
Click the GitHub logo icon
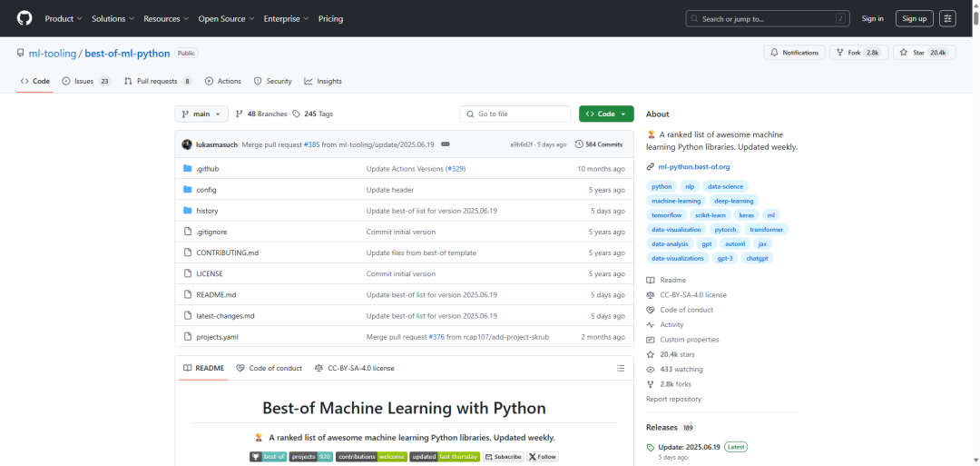pyautogui.click(x=24, y=18)
